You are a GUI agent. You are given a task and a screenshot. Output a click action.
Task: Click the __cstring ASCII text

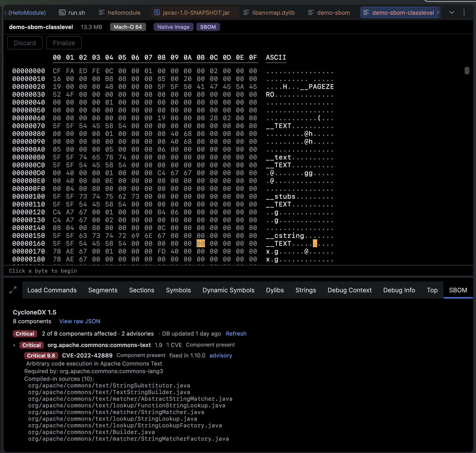285,236
